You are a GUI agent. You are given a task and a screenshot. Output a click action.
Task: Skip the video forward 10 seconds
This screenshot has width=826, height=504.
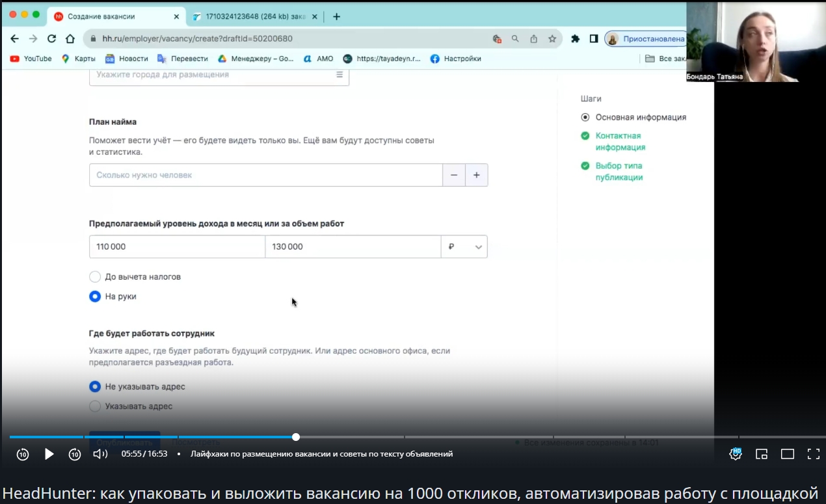pos(75,454)
